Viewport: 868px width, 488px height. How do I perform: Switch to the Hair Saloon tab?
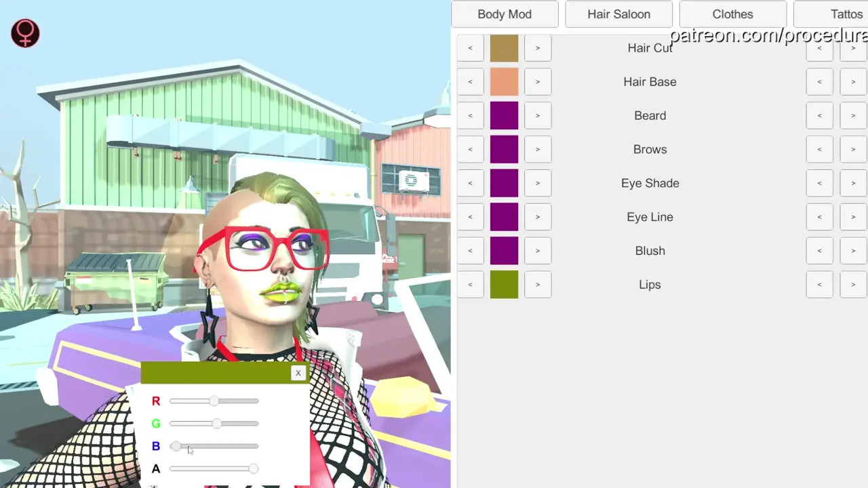pyautogui.click(x=618, y=14)
